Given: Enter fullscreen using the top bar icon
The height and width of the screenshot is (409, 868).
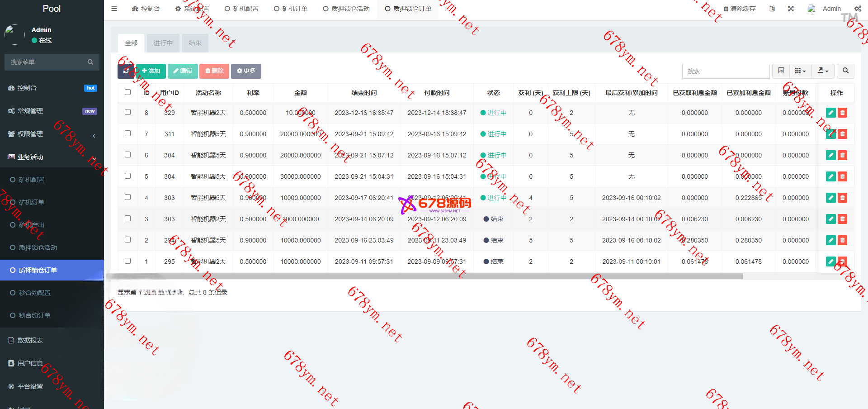Looking at the screenshot, I should tap(791, 9).
